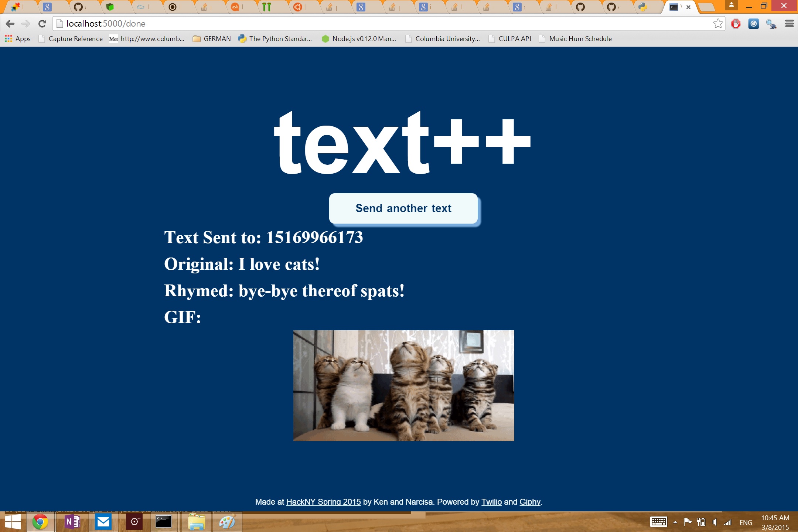Follow the HackNY Spring 2015 link
798x532 pixels.
click(x=323, y=502)
